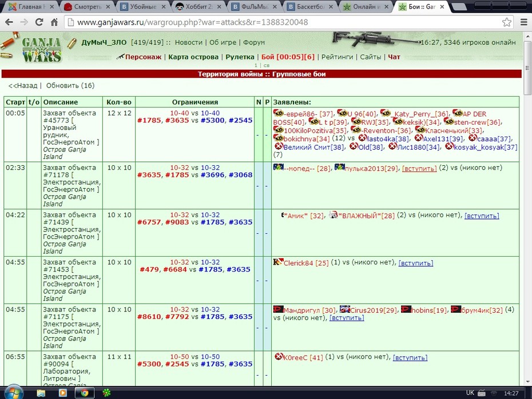Click the vertical page scrollbar
Image resolution: width=532 pixels, height=399 pixels.
527,209
